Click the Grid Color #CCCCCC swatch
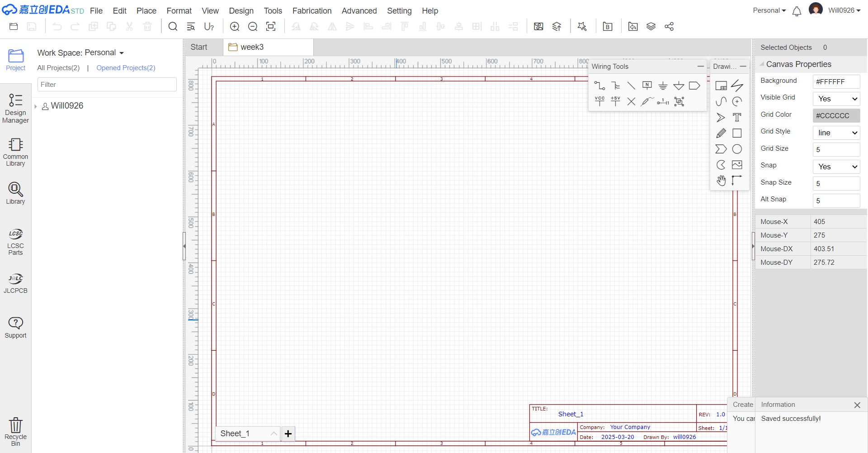Image resolution: width=868 pixels, height=453 pixels. point(836,115)
